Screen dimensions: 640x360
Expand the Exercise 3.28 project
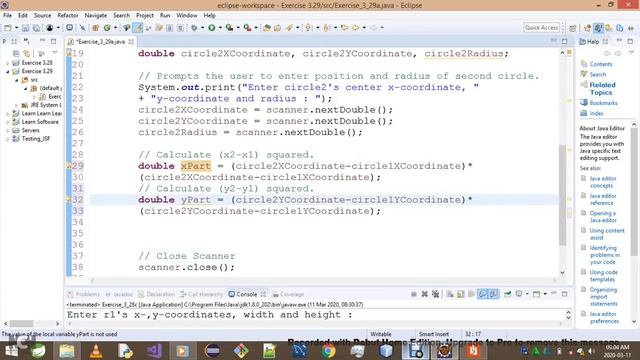7,63
